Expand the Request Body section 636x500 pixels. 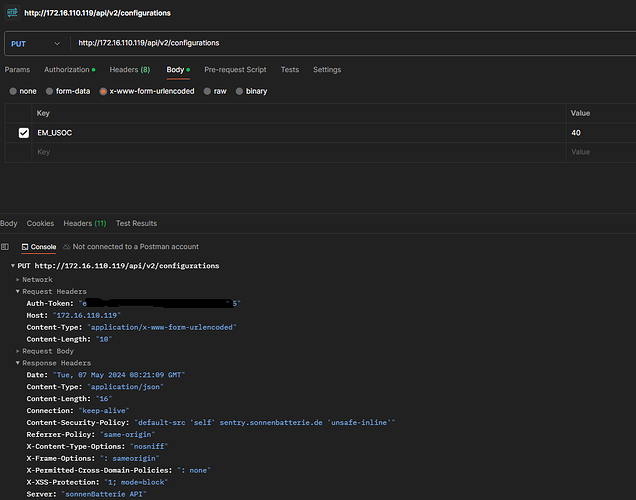tap(17, 351)
